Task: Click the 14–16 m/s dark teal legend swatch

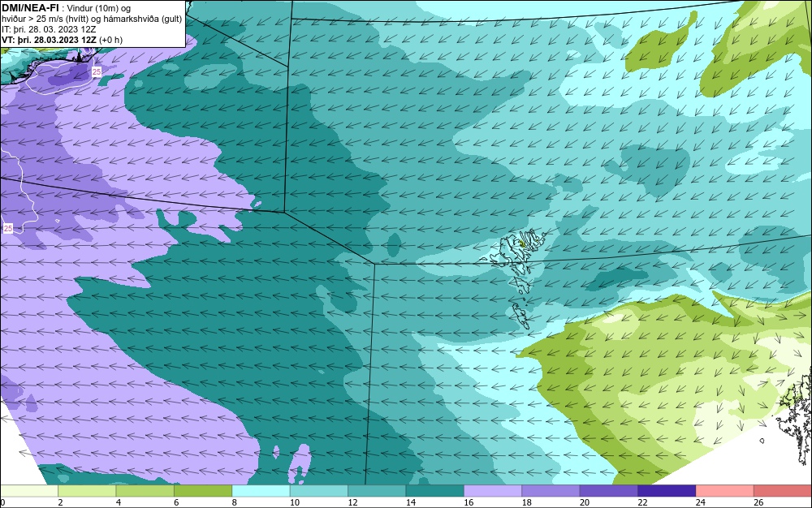Action: 435,491
